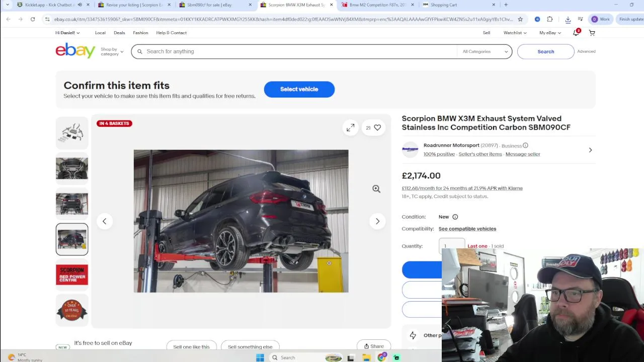Click the Deals menu link
644x362 pixels.
point(119,33)
